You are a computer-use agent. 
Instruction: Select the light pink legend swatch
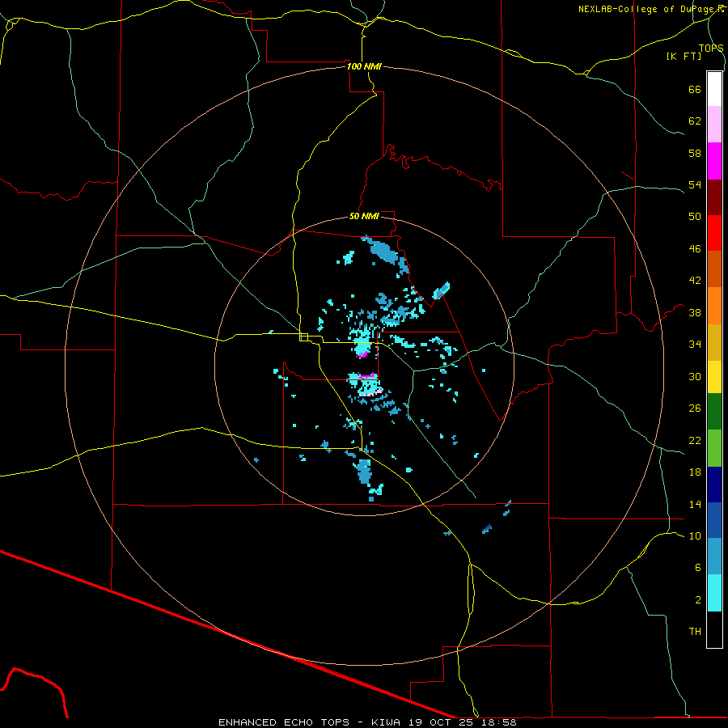(714, 125)
